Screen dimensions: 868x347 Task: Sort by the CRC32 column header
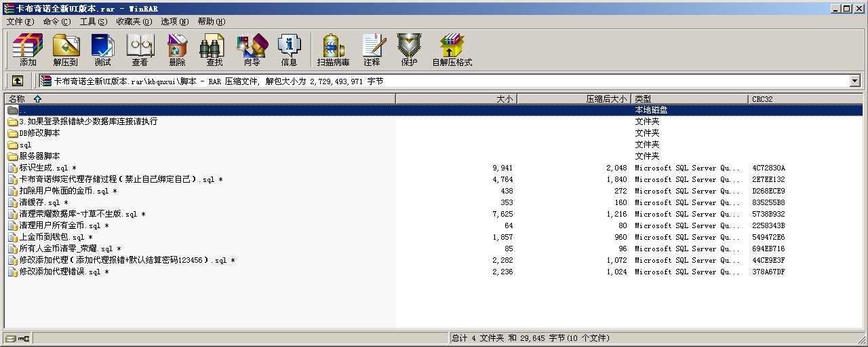(806, 98)
